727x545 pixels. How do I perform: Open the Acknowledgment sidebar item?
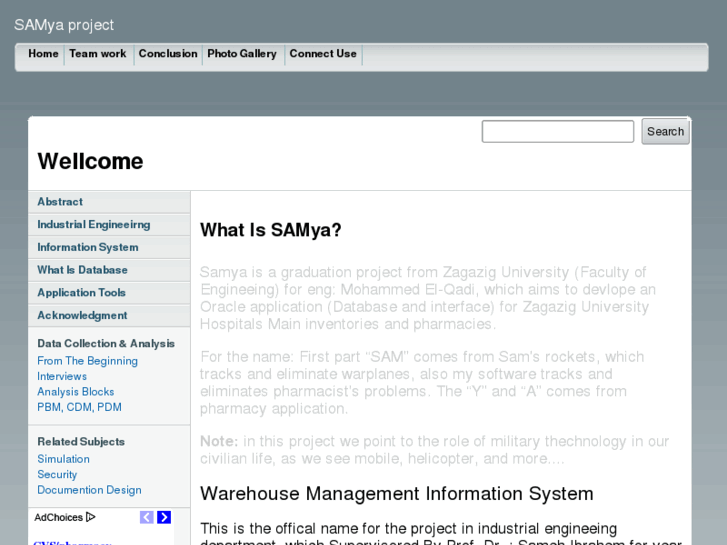click(109, 315)
